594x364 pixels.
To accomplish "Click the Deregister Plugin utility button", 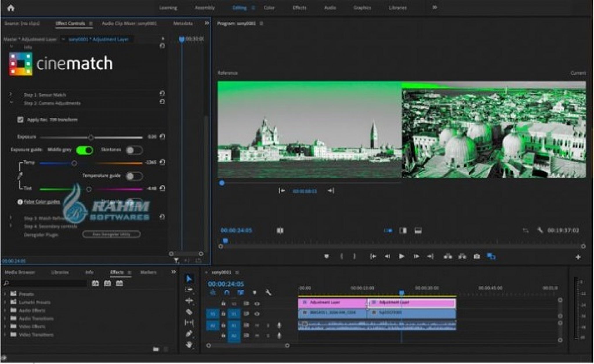I will 111,234.
